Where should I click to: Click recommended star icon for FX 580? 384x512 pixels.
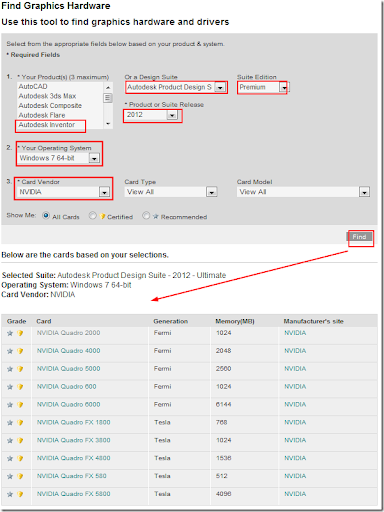(x=10, y=476)
